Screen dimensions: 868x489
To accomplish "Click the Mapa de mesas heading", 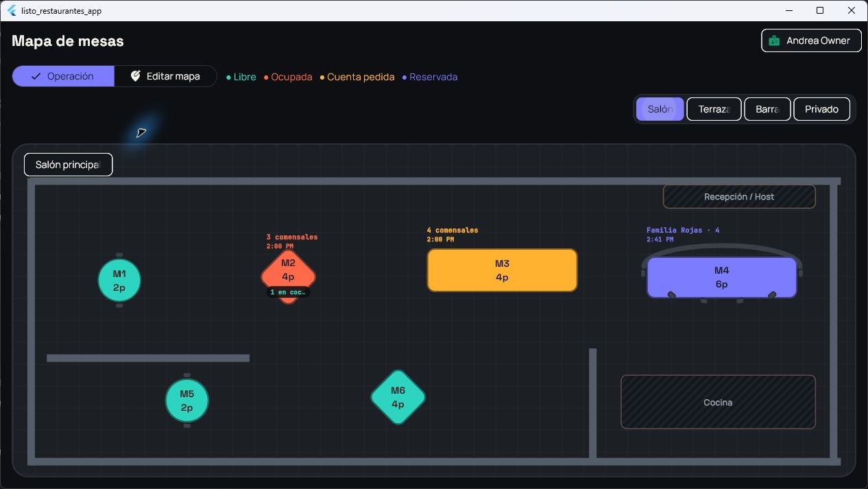I will click(x=68, y=41).
